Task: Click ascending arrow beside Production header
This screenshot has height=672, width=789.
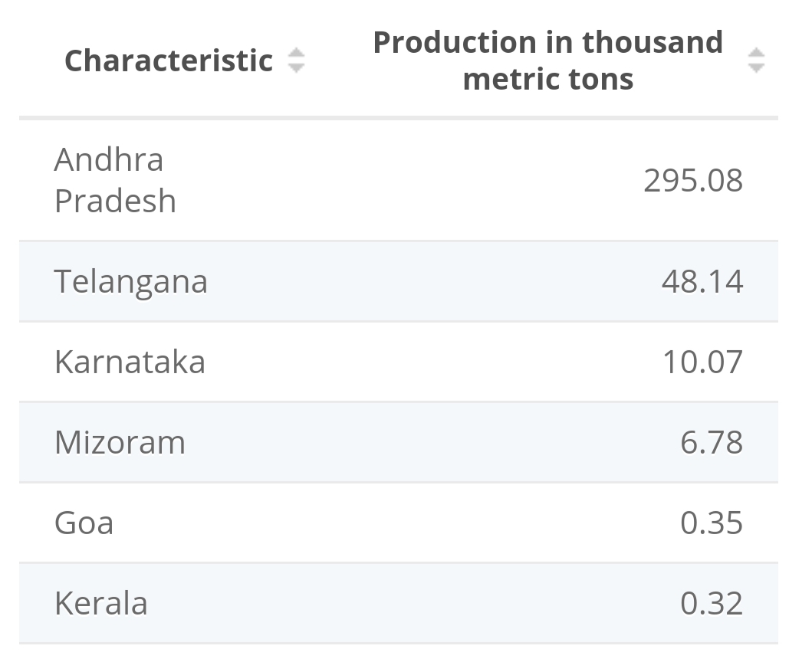Action: click(x=756, y=53)
